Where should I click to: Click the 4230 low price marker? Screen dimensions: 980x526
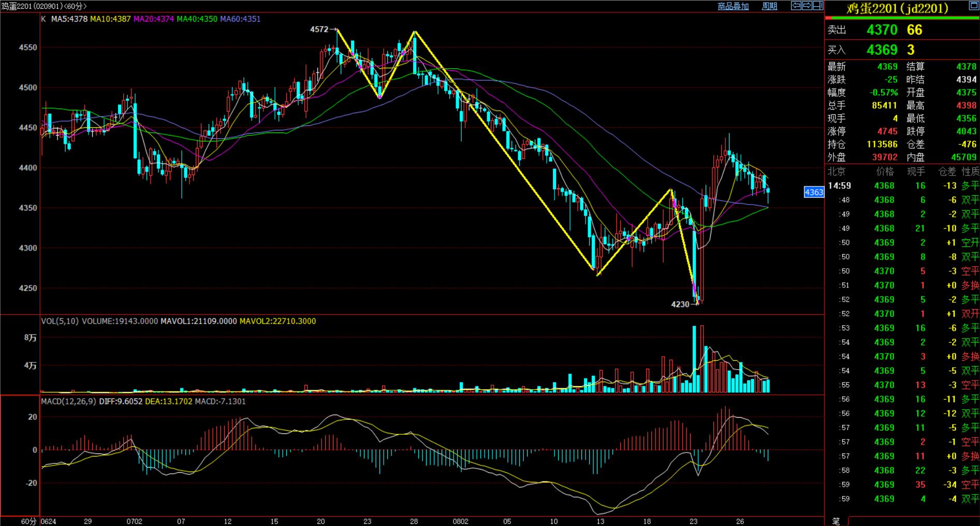(x=680, y=304)
